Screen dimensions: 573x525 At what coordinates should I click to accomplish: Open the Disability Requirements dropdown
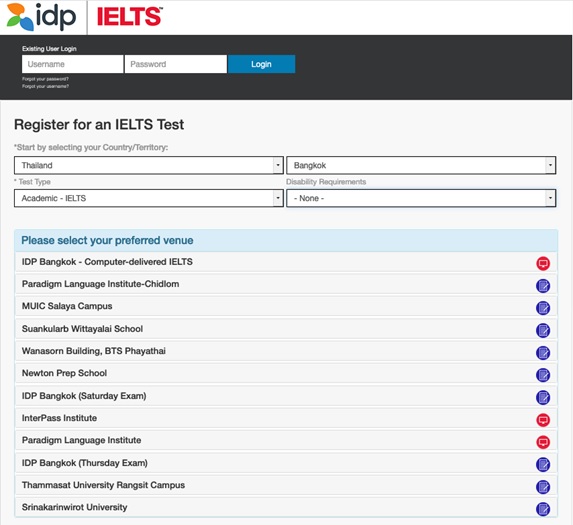[x=421, y=198]
